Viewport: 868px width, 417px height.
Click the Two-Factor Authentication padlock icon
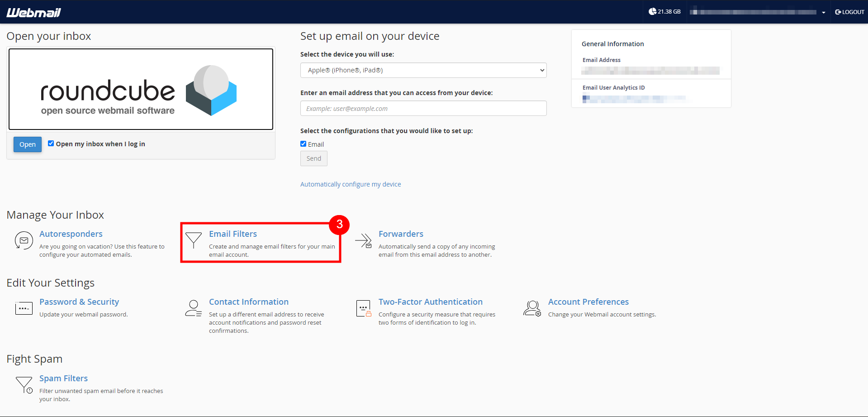click(363, 308)
